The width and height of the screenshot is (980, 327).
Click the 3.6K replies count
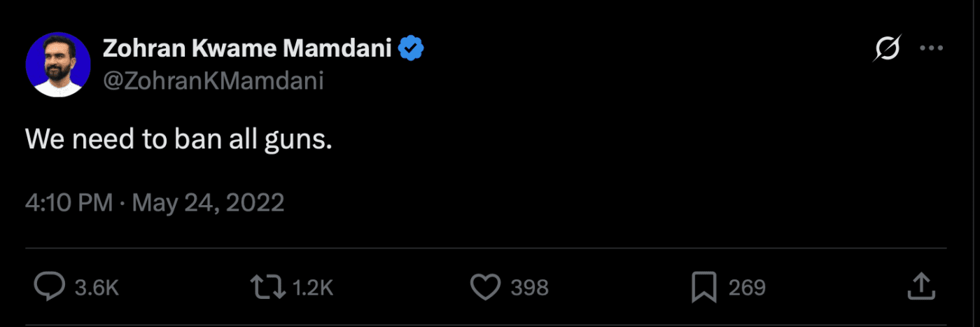point(97,287)
